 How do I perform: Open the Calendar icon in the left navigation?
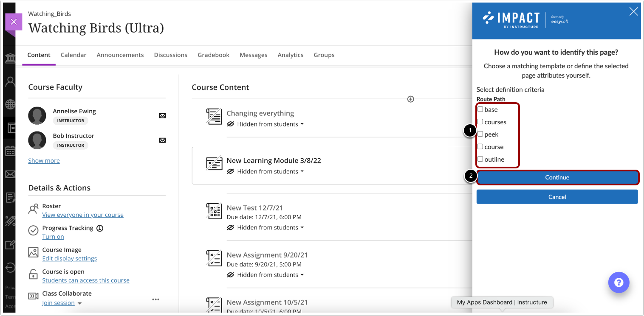coord(10,151)
